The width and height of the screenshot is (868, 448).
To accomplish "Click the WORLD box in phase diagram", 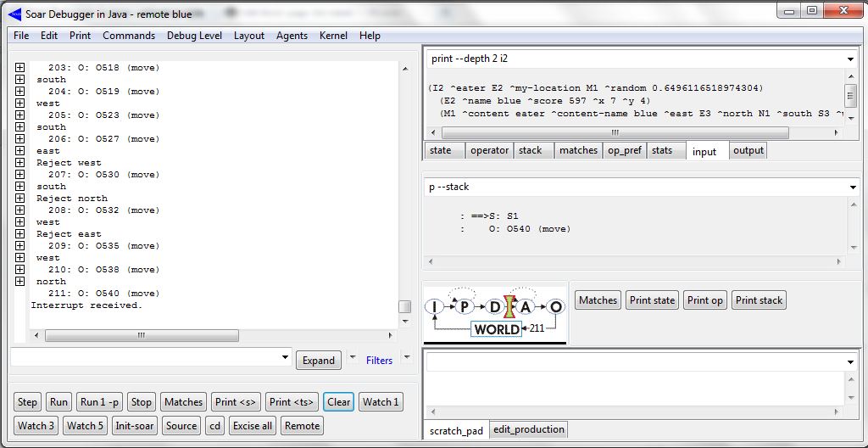I will coord(497,329).
